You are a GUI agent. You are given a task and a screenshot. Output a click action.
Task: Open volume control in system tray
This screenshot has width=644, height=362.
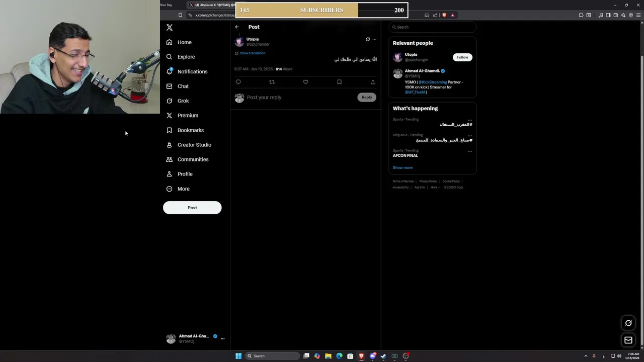tap(619, 356)
